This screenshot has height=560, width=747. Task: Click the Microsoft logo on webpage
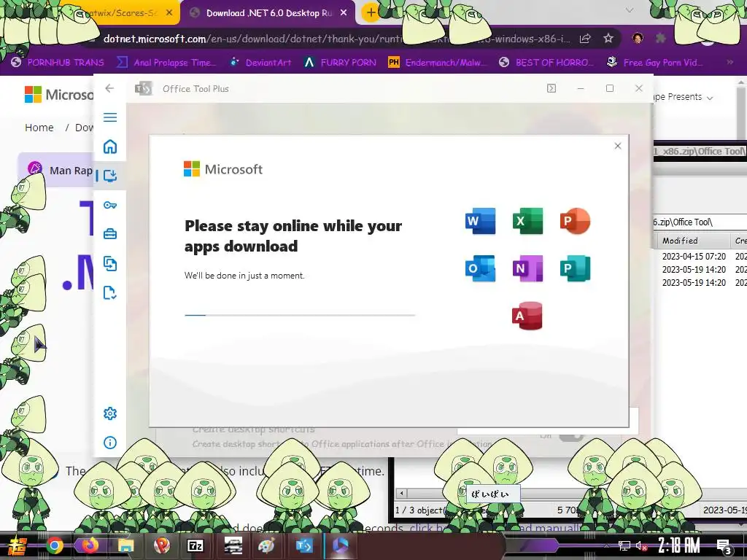click(58, 94)
